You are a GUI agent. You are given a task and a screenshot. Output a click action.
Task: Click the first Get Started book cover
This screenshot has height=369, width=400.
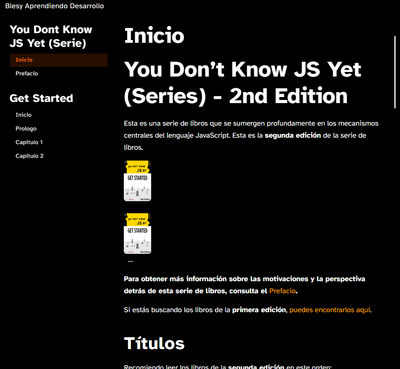click(x=137, y=181)
